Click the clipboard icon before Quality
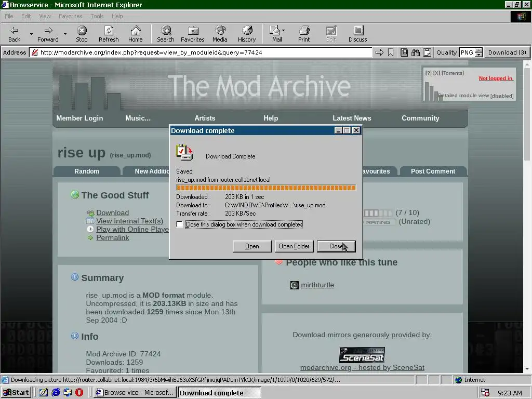The width and height of the screenshot is (532, 399). 427,52
